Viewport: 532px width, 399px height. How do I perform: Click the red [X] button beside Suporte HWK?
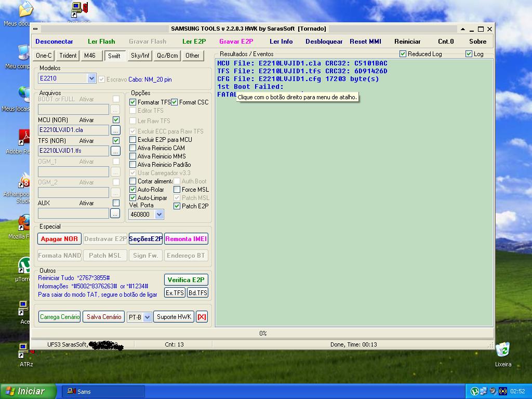click(x=202, y=317)
